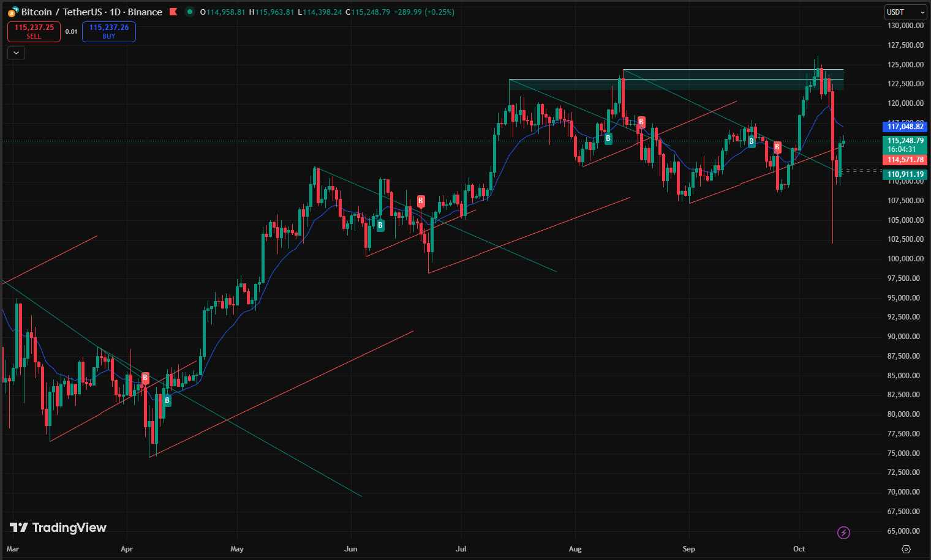This screenshot has width=931, height=560.
Task: Click the green B signal marker in mid-June
Action: pyautogui.click(x=380, y=225)
